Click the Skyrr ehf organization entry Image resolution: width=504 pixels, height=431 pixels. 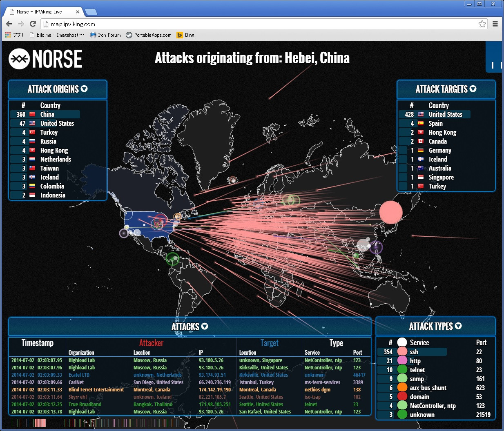coord(78,397)
